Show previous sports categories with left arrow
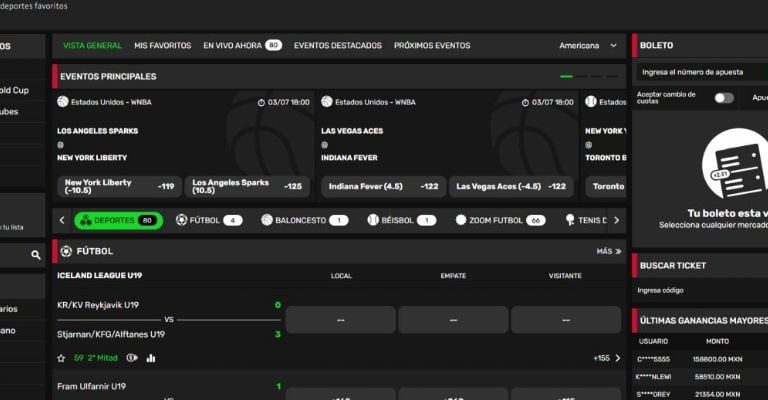The image size is (768, 400). click(62, 220)
